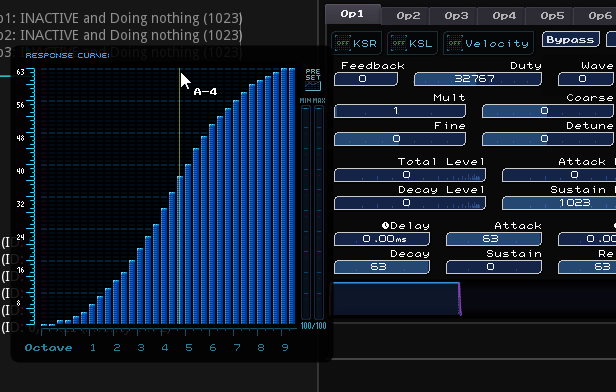
Task: Click the MIN vertical range slider
Action: pos(306,212)
